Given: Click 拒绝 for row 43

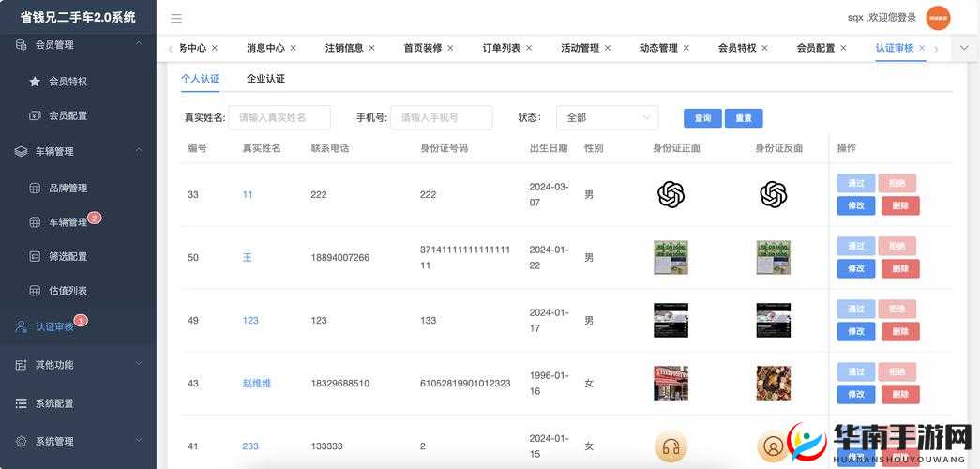Looking at the screenshot, I should pyautogui.click(x=897, y=372).
